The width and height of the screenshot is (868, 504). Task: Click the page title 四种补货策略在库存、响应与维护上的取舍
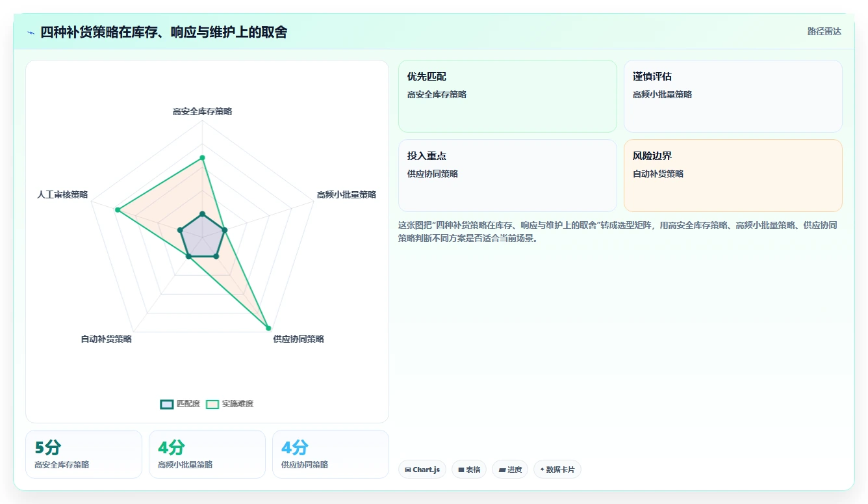click(164, 32)
